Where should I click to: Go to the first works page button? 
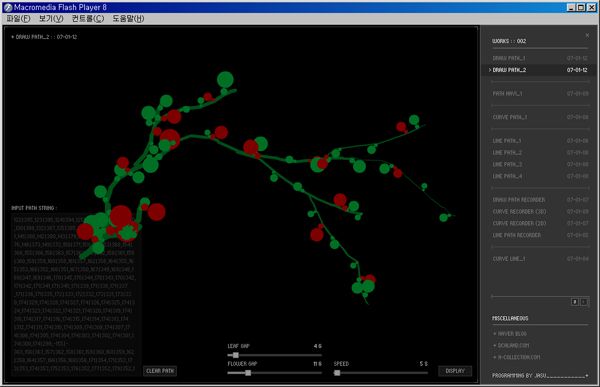(x=574, y=302)
